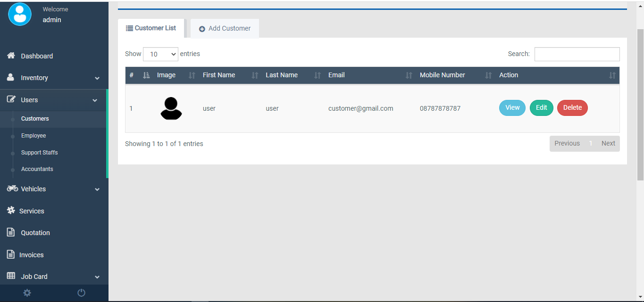Open settings gear icon in sidebar footer
This screenshot has height=302, width=644.
click(x=27, y=293)
